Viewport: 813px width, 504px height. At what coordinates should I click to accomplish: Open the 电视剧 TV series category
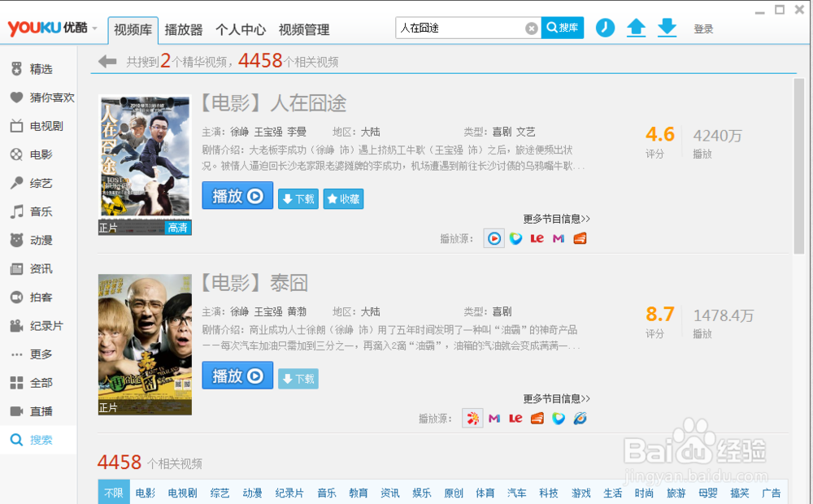[38, 126]
